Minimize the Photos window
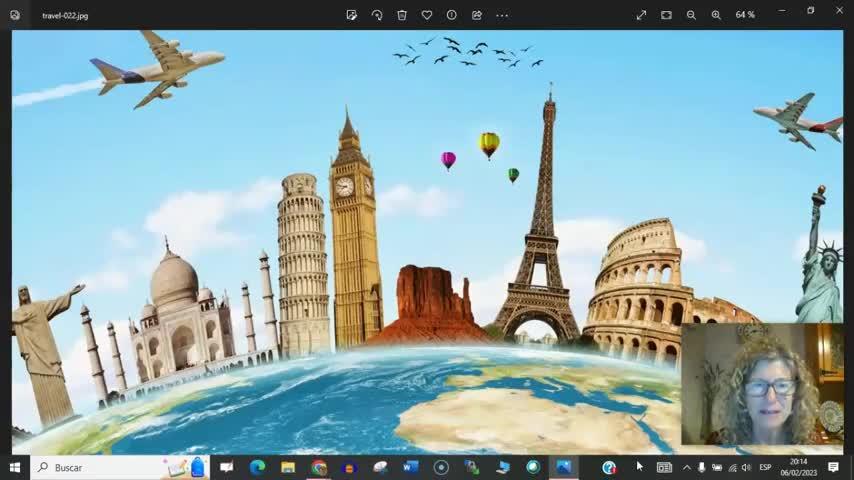 (782, 10)
